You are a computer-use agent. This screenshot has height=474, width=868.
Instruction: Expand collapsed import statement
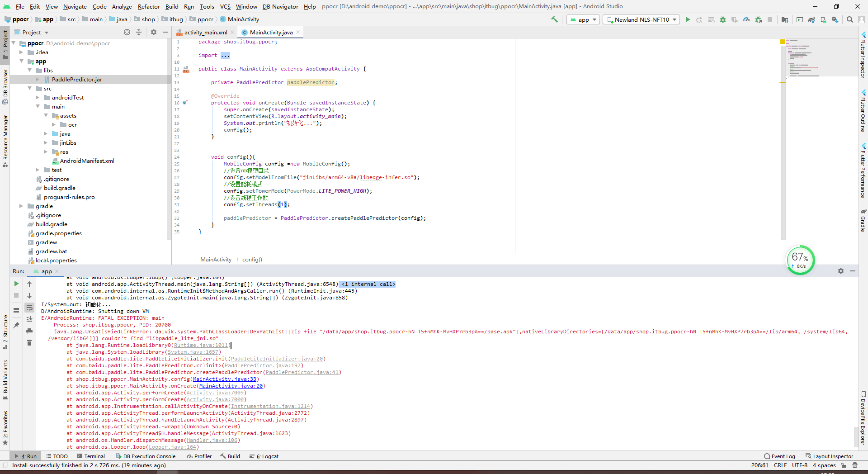coord(225,55)
